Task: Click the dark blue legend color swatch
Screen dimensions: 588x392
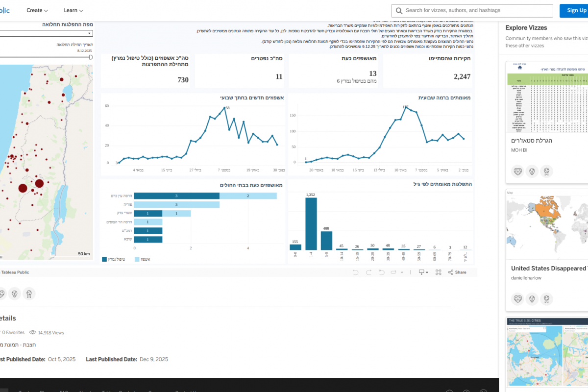Action: point(104,259)
